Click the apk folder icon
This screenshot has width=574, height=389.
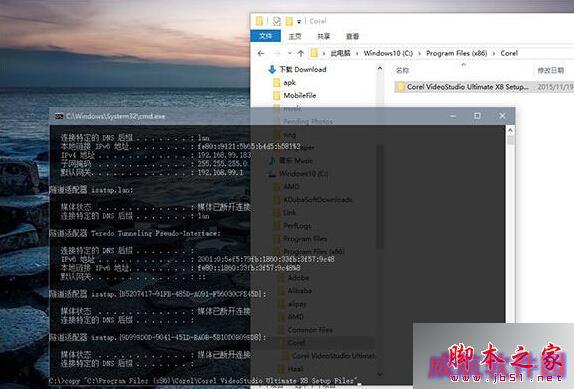(277, 82)
